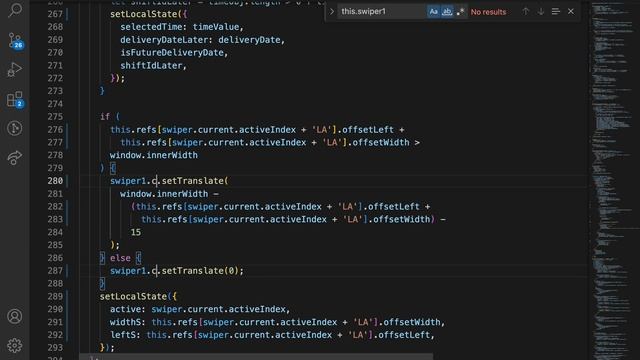Open the Run and Debug view
The height and width of the screenshot is (360, 640).
[x=15, y=70]
